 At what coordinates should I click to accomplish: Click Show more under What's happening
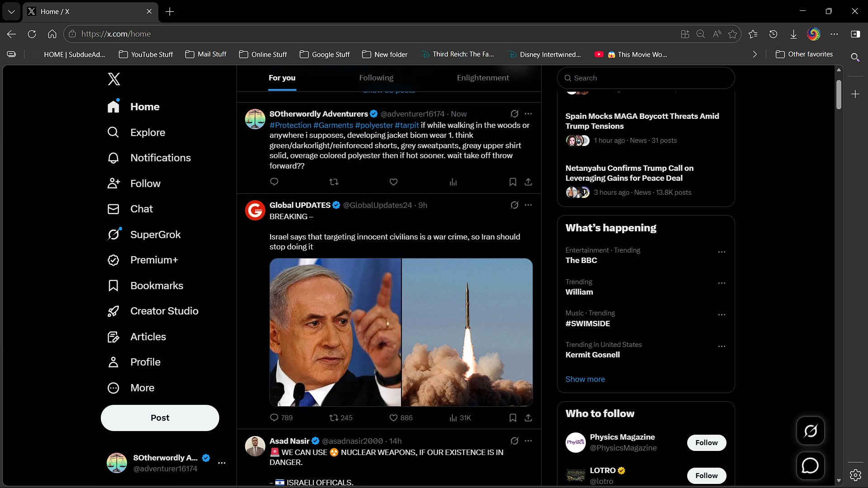coord(585,379)
